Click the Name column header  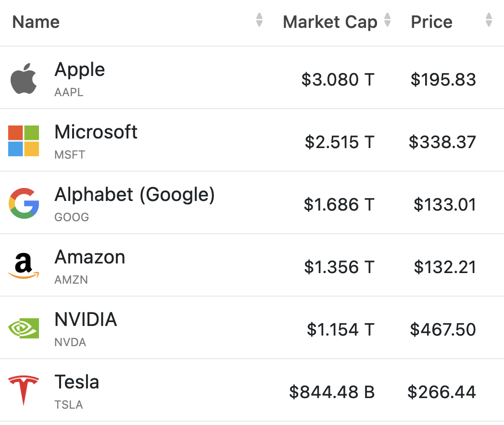(x=36, y=22)
